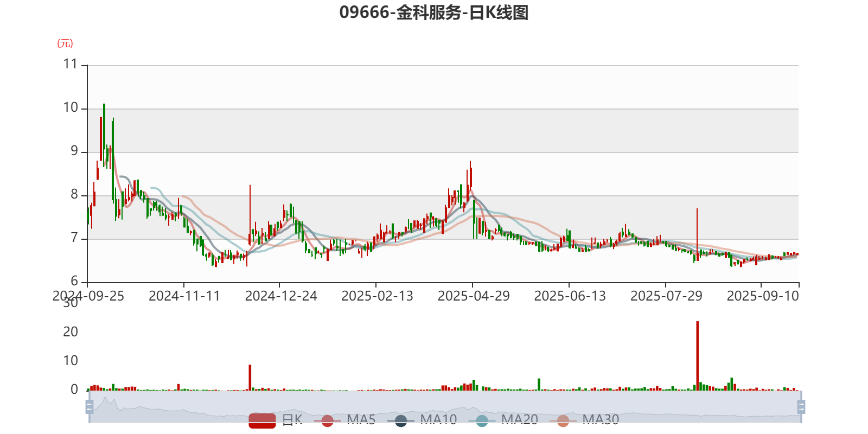This screenshot has height=434, width=868.
Task: Toggle the 日K candlestick series in legend
Action: tap(276, 420)
